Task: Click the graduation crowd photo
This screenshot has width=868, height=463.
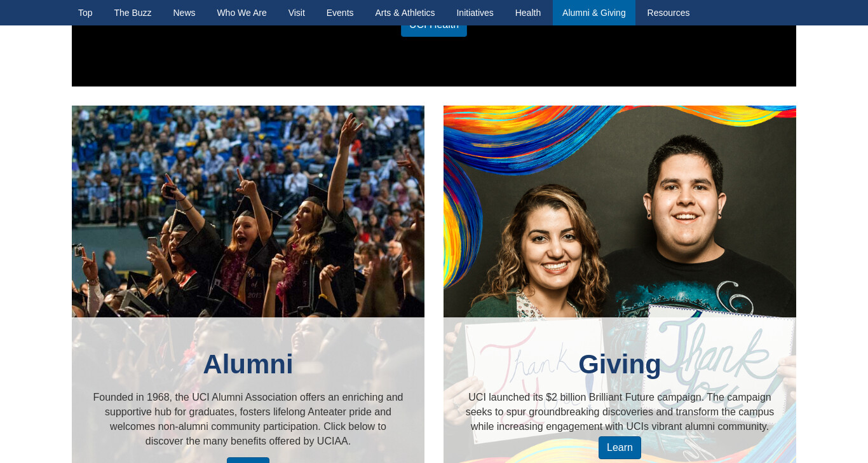Action: tap(248, 211)
